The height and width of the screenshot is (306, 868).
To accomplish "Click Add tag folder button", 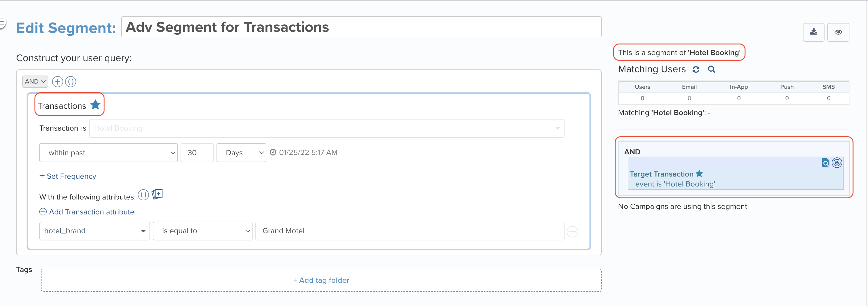I will tap(321, 280).
